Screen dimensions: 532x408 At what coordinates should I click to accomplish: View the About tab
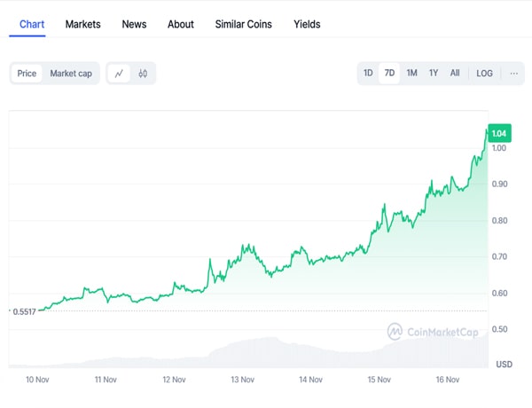click(x=181, y=25)
